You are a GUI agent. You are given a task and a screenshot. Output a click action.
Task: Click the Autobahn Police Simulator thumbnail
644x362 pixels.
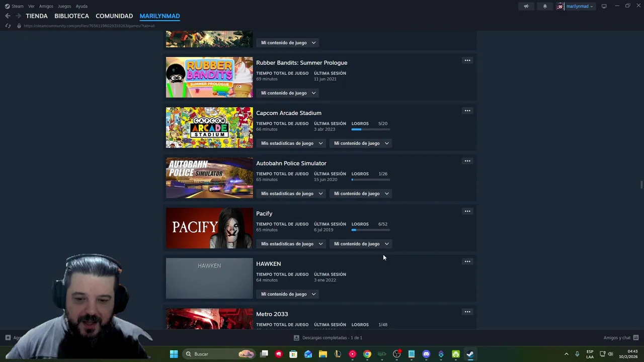(209, 177)
